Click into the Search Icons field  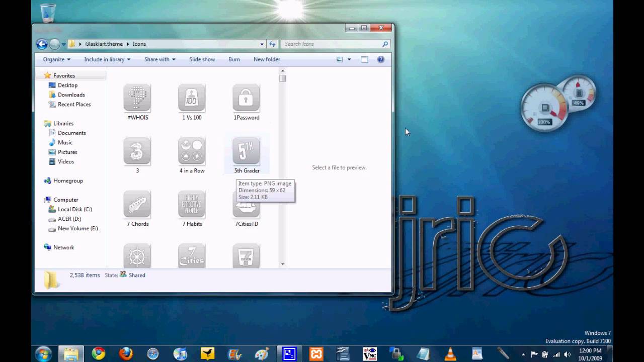point(332,44)
